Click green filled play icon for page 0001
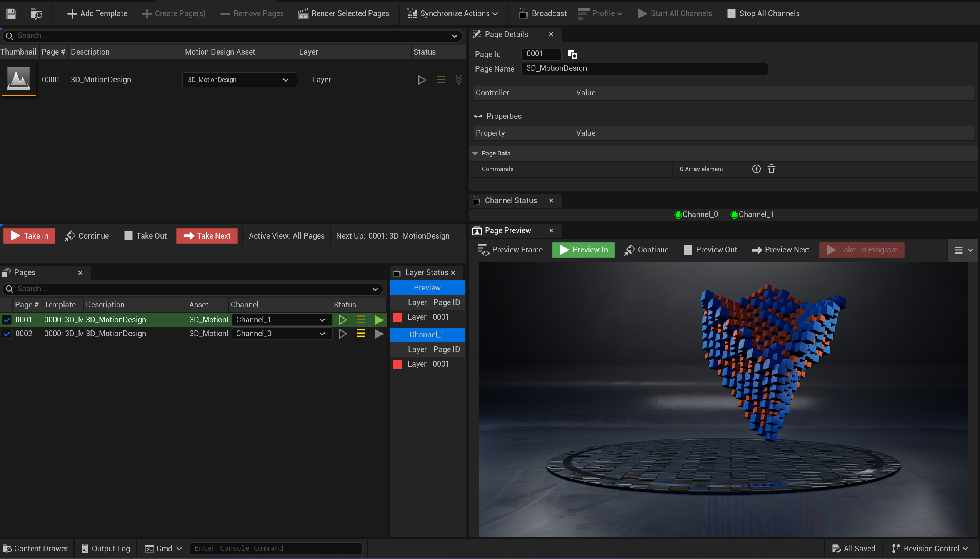 tap(379, 320)
